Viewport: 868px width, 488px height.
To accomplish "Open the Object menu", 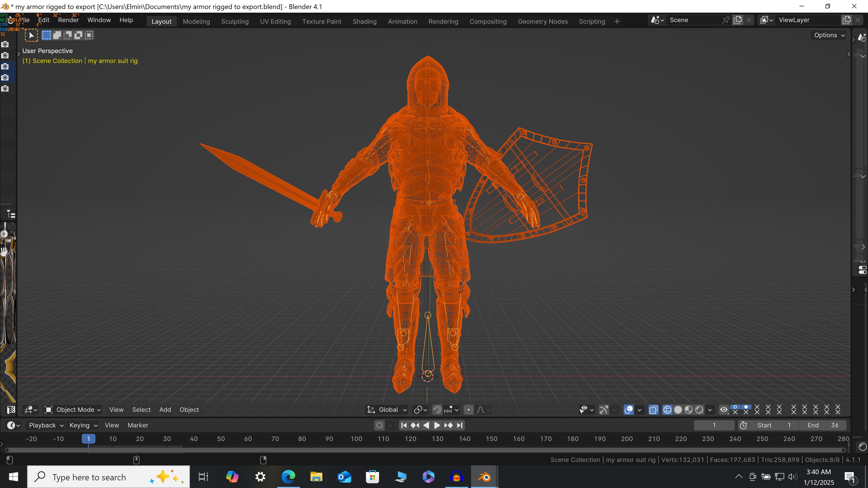I will [x=189, y=410].
